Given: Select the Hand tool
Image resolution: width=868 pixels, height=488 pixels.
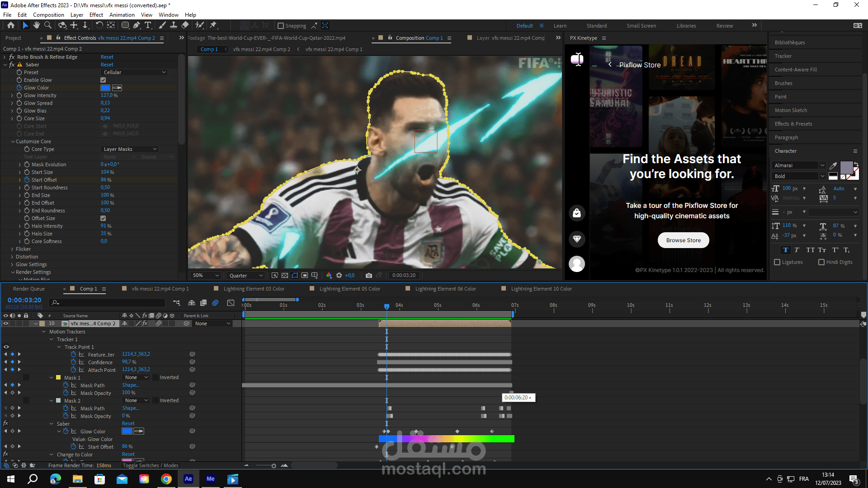Looking at the screenshot, I should click(36, 25).
